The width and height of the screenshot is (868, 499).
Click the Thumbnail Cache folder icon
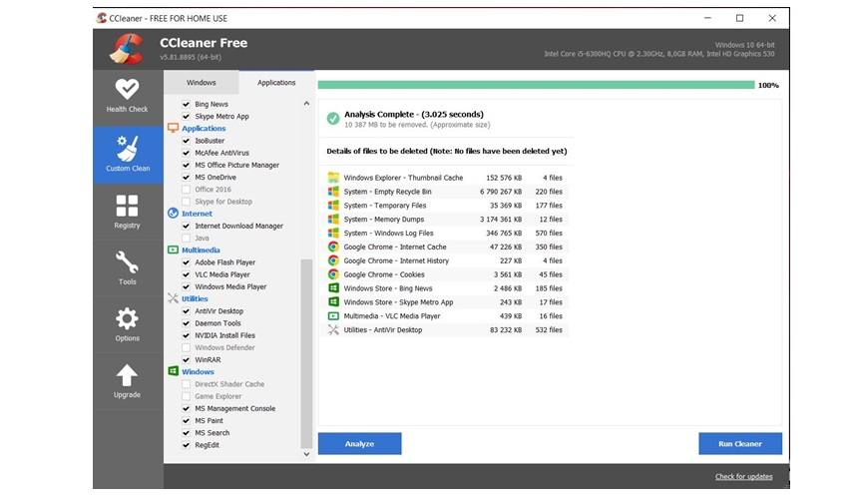333,178
